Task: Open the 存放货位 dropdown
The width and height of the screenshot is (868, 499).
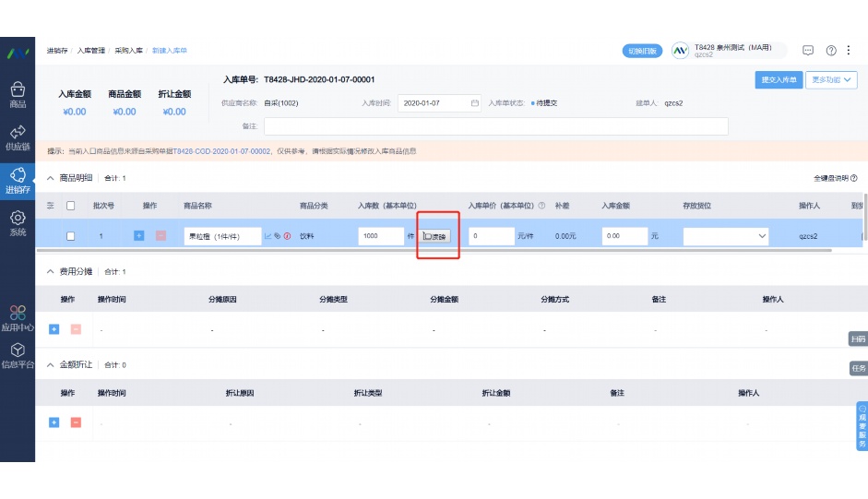Action: click(726, 236)
